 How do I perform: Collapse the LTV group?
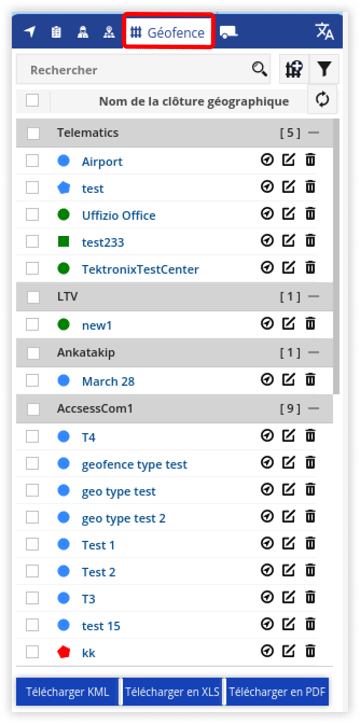coord(314,296)
